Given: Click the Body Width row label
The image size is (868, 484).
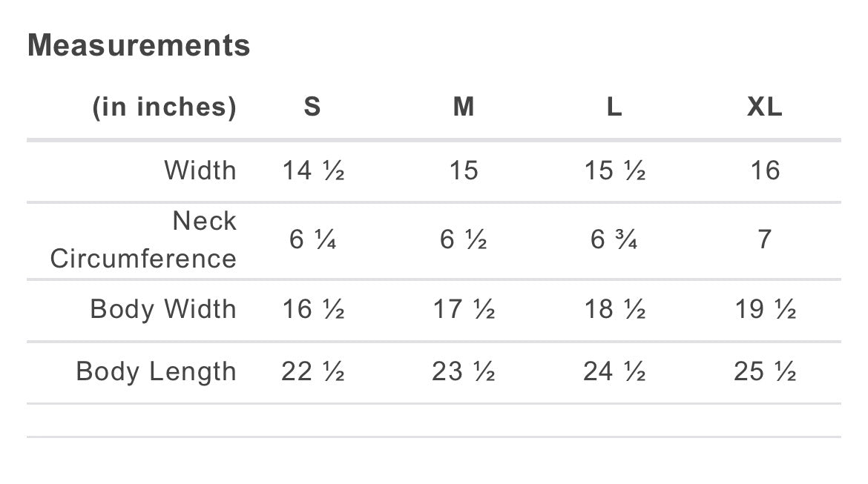Looking at the screenshot, I should (x=163, y=309).
